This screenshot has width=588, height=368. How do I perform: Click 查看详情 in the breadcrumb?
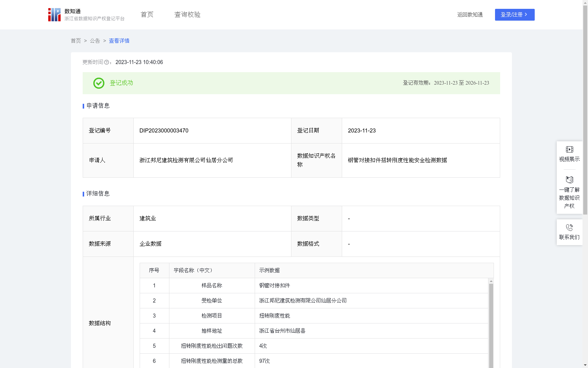119,41
